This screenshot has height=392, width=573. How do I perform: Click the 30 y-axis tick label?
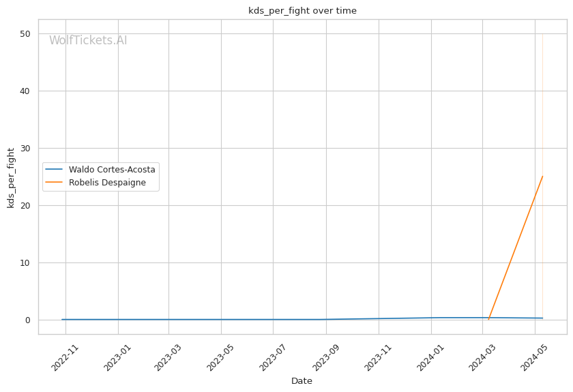tap(25, 149)
